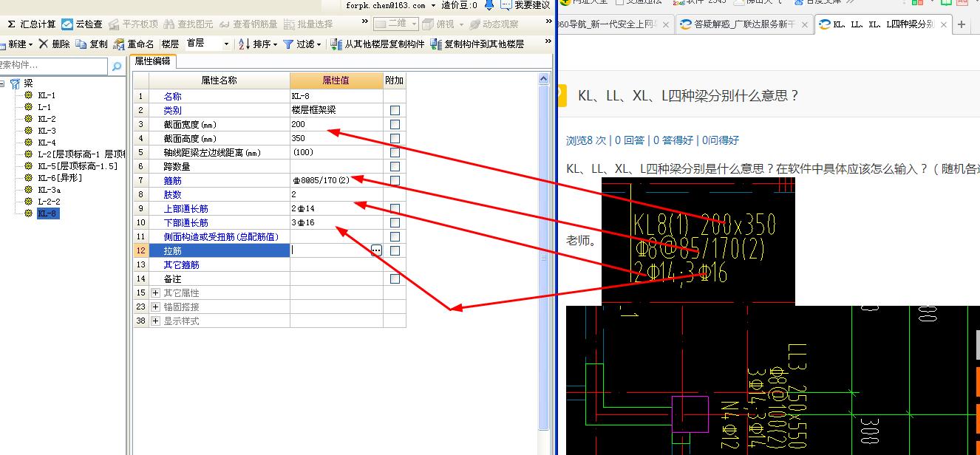This screenshot has height=455, width=980.
Task: Click 删除 delete button
Action: tap(55, 44)
